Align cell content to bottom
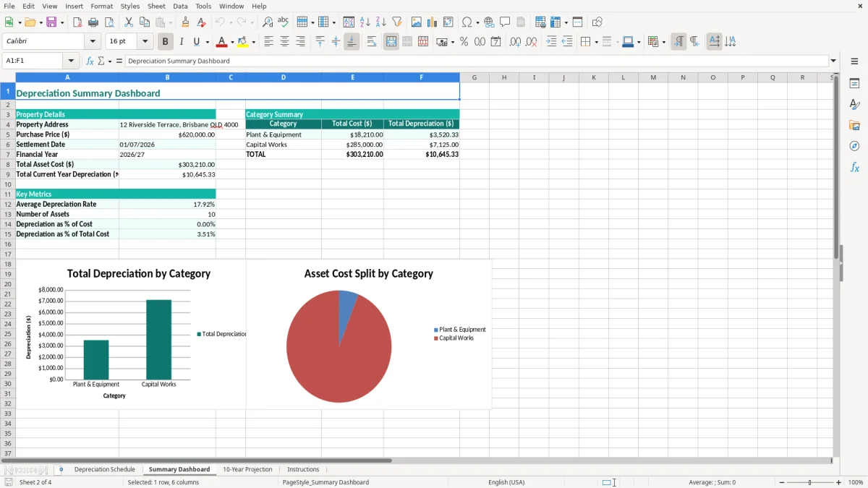This screenshot has width=868, height=488. 352,42
